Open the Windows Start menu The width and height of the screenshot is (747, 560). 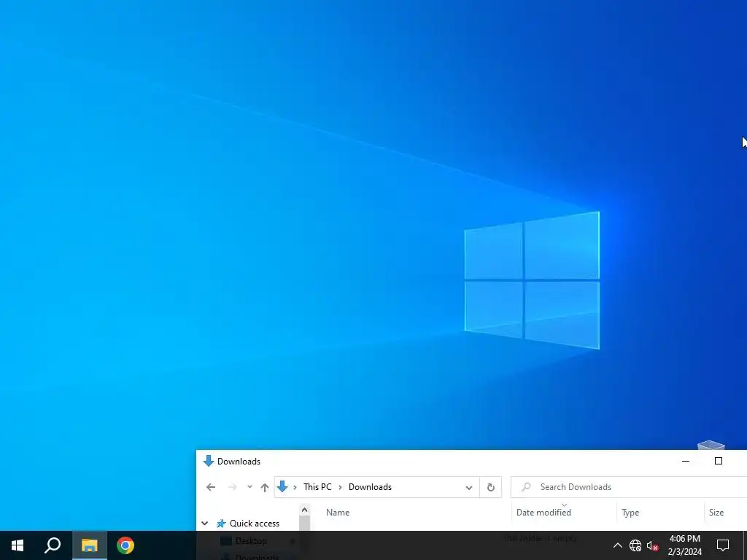18,545
